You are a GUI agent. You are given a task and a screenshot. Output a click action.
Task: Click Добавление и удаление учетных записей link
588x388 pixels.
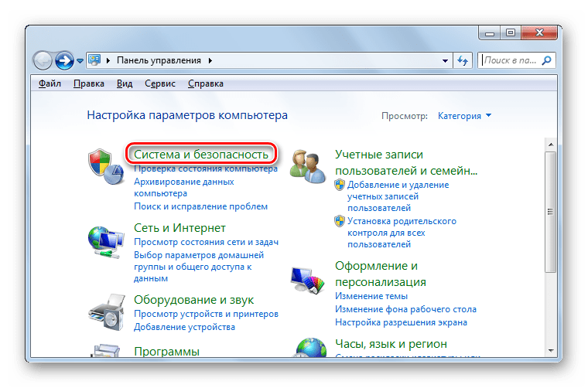pos(398,196)
